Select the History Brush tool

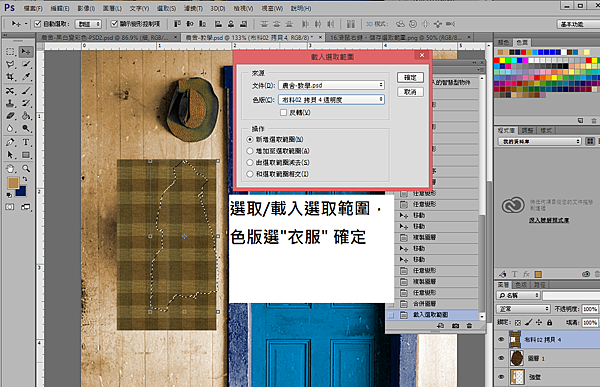coord(26,103)
